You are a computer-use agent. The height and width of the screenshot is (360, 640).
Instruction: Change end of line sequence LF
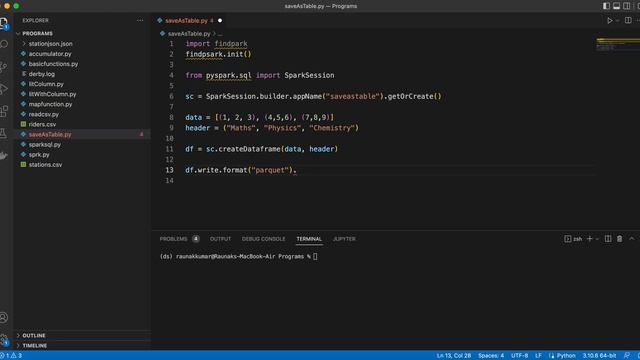pyautogui.click(x=538, y=356)
